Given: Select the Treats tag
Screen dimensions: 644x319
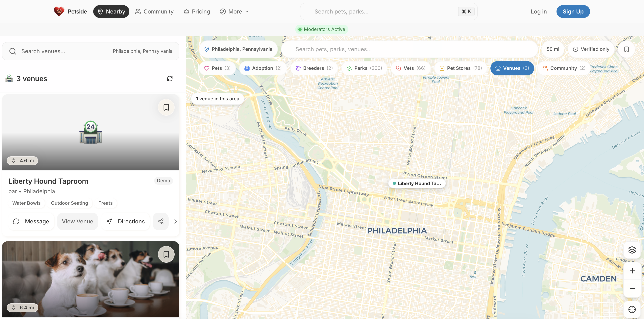Looking at the screenshot, I should pos(106,203).
